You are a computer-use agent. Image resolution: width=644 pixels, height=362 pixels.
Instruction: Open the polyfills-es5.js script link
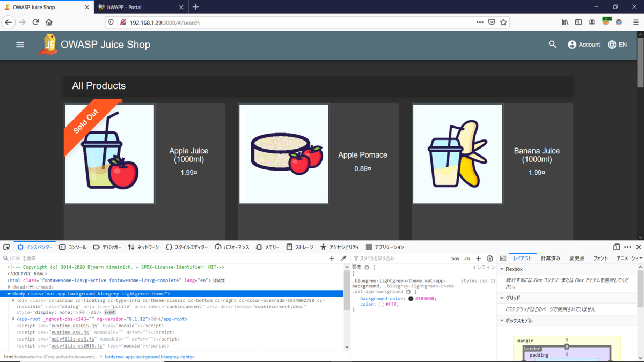click(72, 339)
